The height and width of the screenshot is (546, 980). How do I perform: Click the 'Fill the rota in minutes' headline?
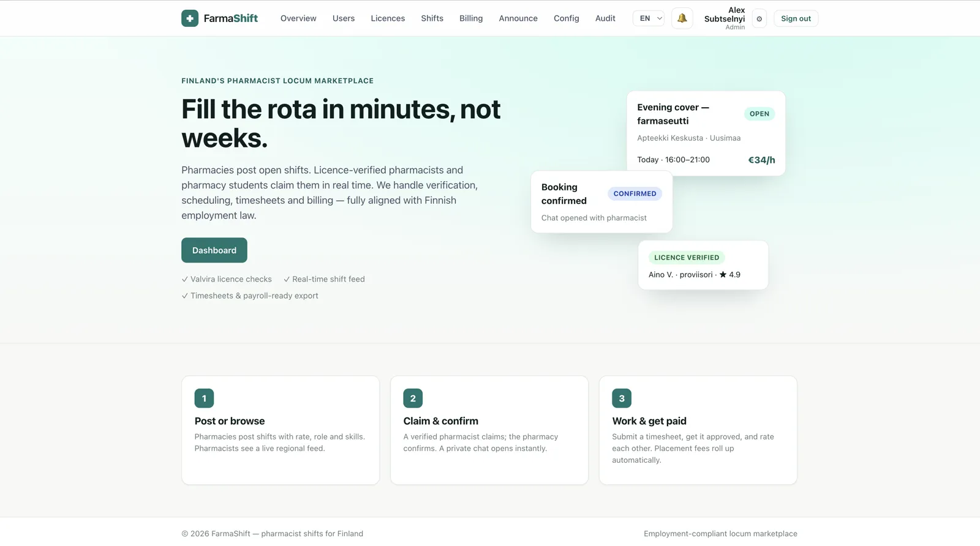click(x=341, y=124)
